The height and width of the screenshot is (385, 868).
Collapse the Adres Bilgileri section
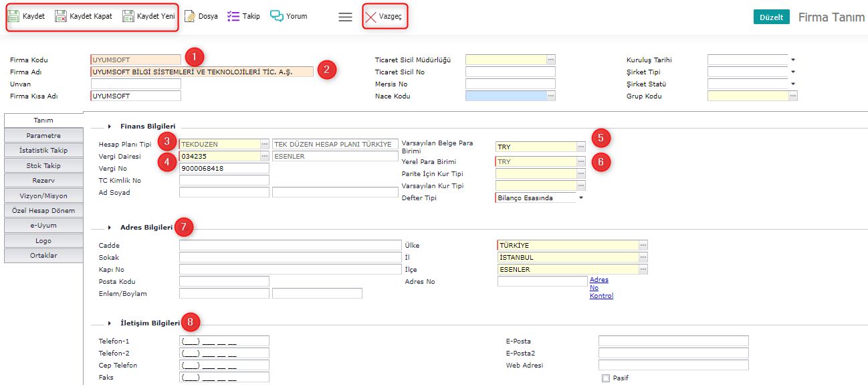pyautogui.click(x=110, y=228)
